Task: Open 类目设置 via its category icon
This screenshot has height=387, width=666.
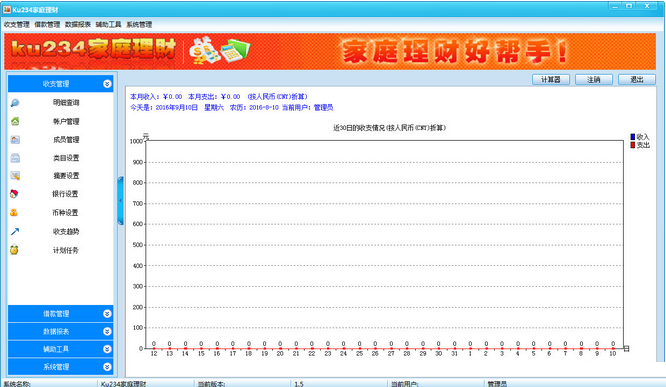Action: click(x=15, y=158)
